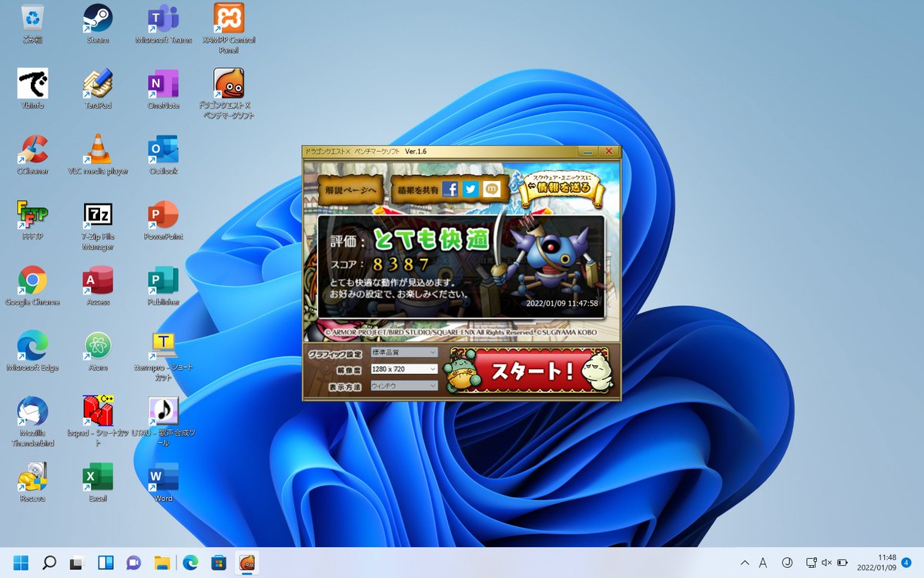Open the Widgets panel from taskbar
The width and height of the screenshot is (924, 578).
[x=105, y=562]
